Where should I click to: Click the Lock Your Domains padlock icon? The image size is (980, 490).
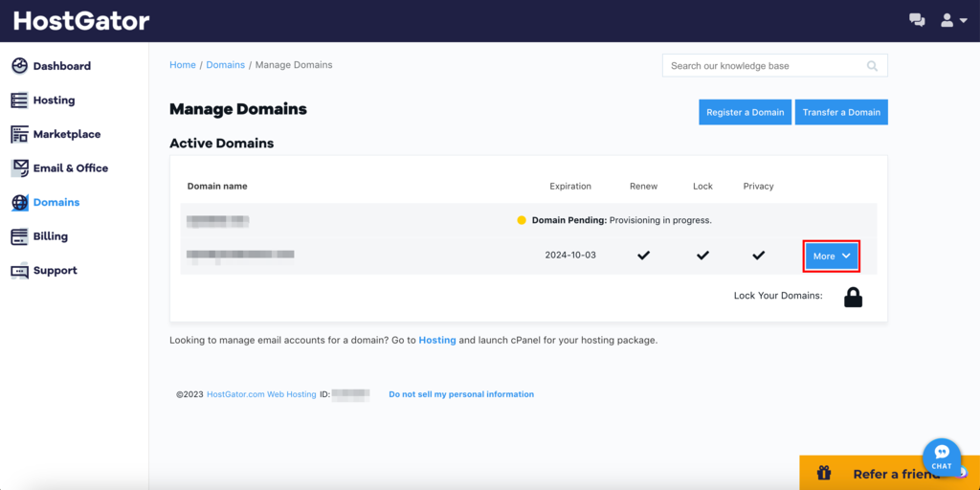(x=853, y=297)
